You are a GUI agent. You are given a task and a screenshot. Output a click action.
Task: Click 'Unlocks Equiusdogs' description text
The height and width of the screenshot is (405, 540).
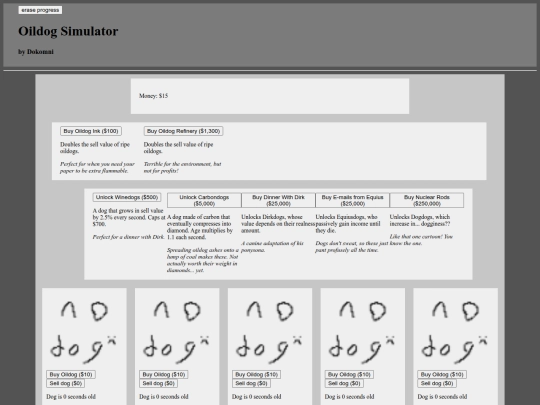(348, 224)
